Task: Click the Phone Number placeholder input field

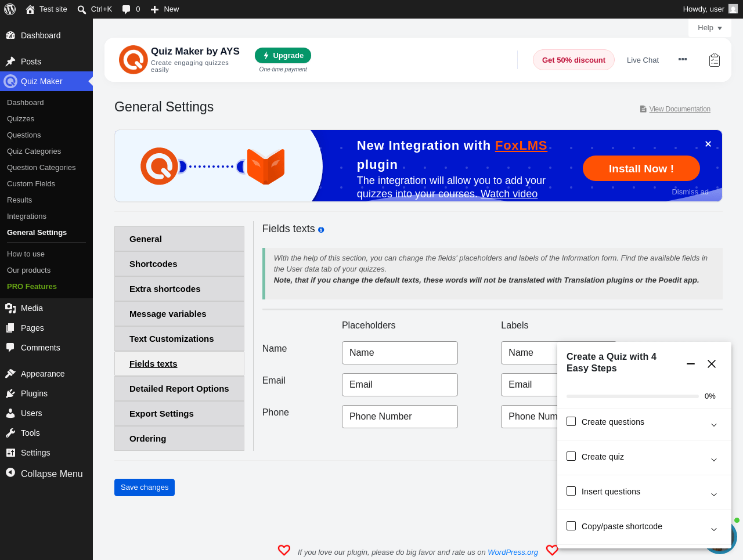Action: click(400, 417)
